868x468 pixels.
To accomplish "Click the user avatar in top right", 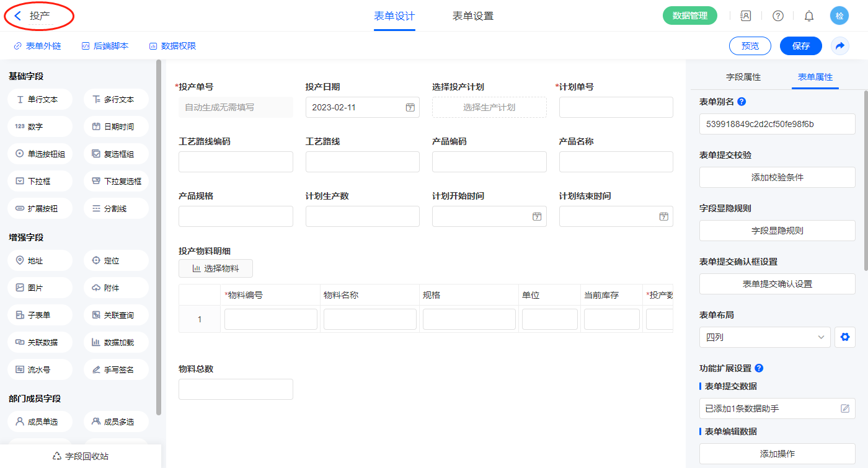I will pos(839,16).
